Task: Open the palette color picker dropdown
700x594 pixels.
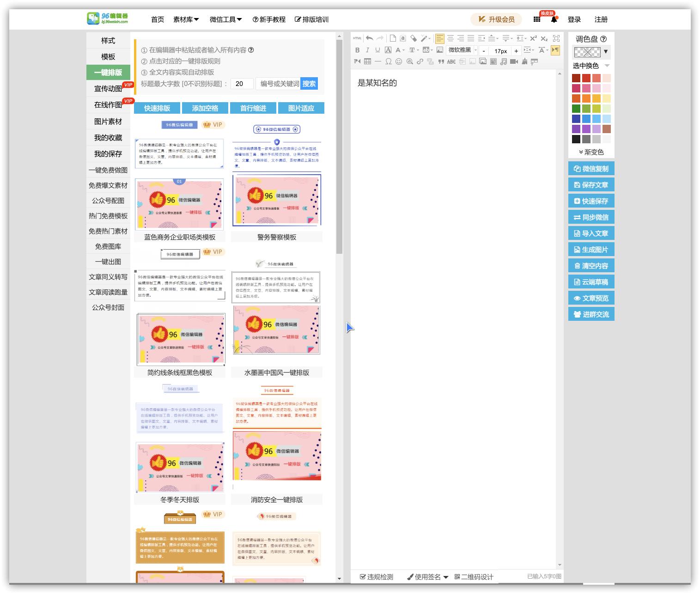Action: point(606,52)
